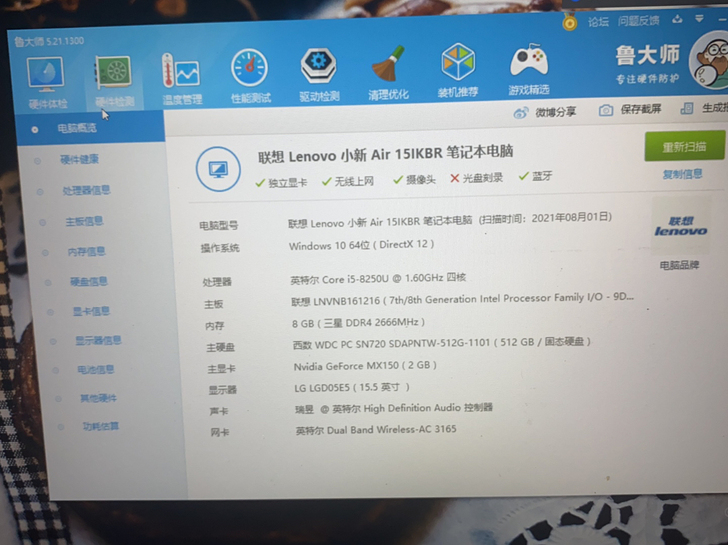Screen dimensions: 728x545
Task: Click the generate report icon
Action: coord(687,108)
